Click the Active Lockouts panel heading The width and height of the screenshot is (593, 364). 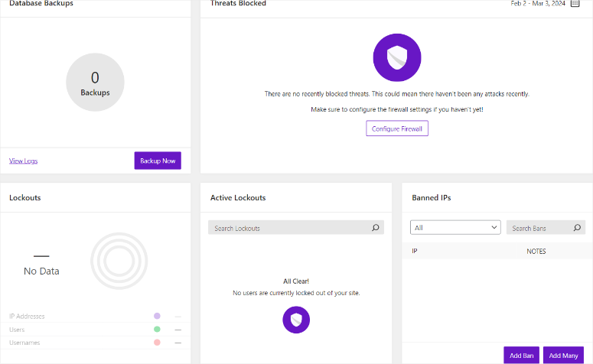tap(238, 198)
